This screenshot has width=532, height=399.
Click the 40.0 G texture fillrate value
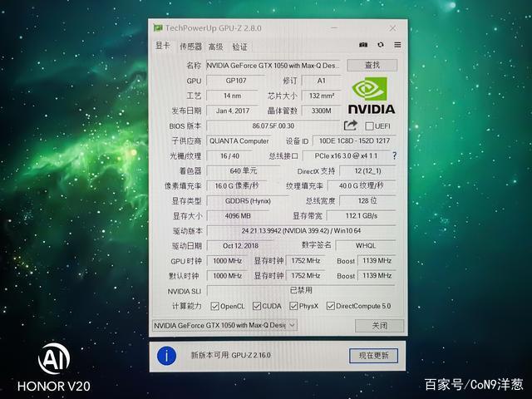coord(362,186)
